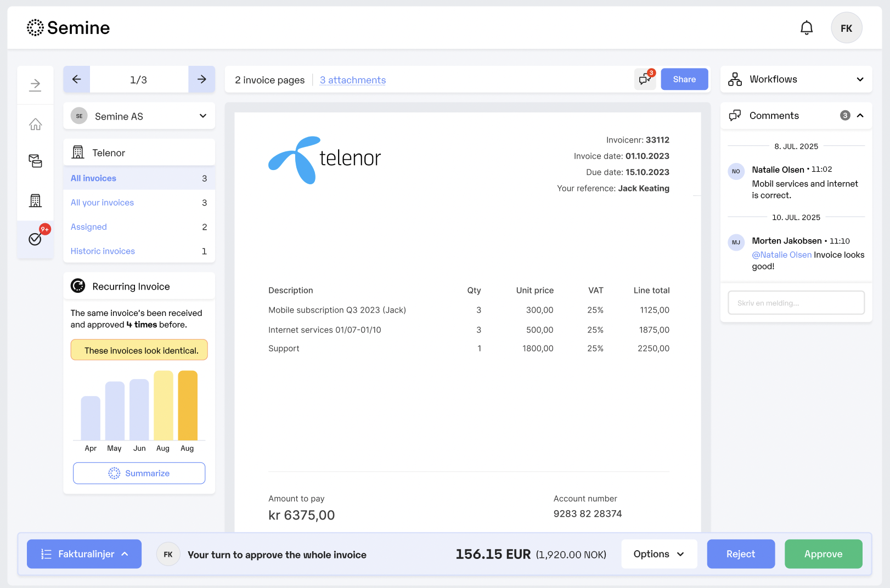This screenshot has height=588, width=890.
Task: Click the Summarize button
Action: click(x=139, y=473)
